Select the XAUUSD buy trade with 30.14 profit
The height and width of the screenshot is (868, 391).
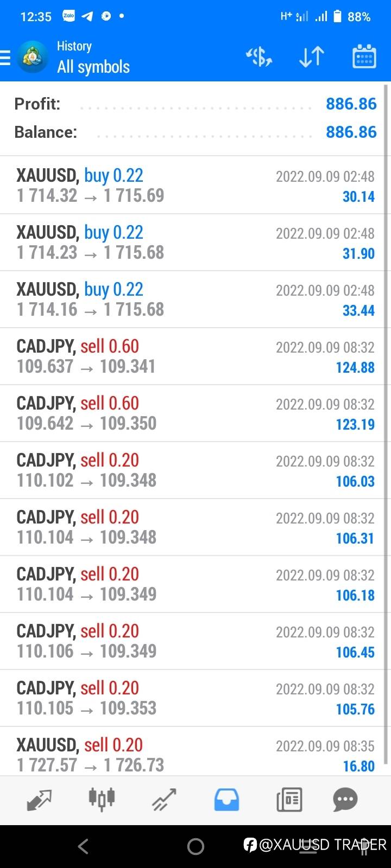[x=194, y=186]
